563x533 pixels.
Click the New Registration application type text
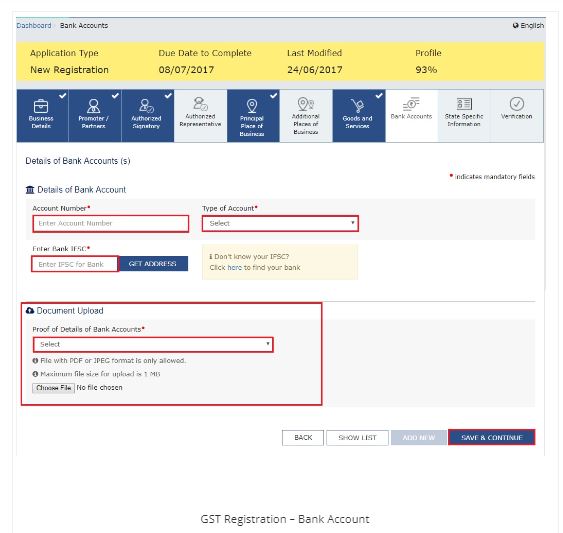[69, 70]
